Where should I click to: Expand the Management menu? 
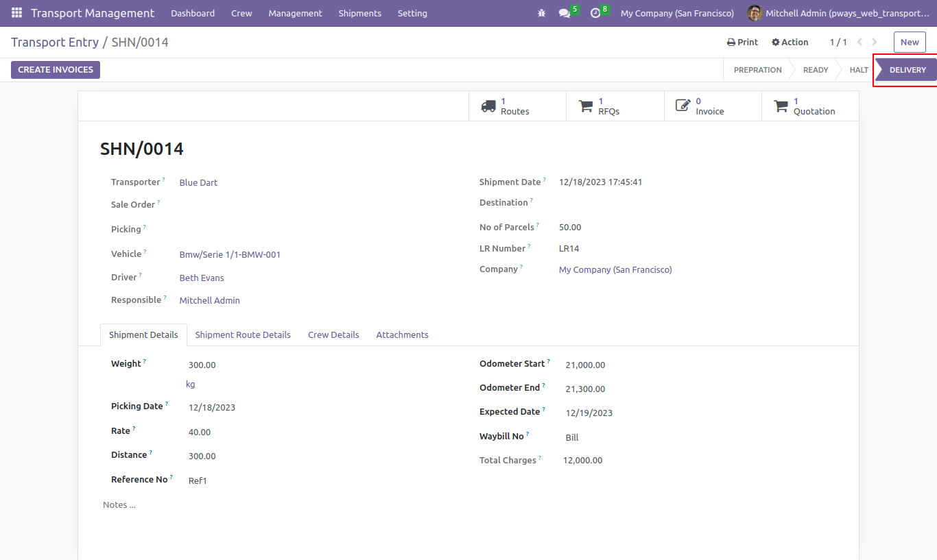[x=295, y=13]
